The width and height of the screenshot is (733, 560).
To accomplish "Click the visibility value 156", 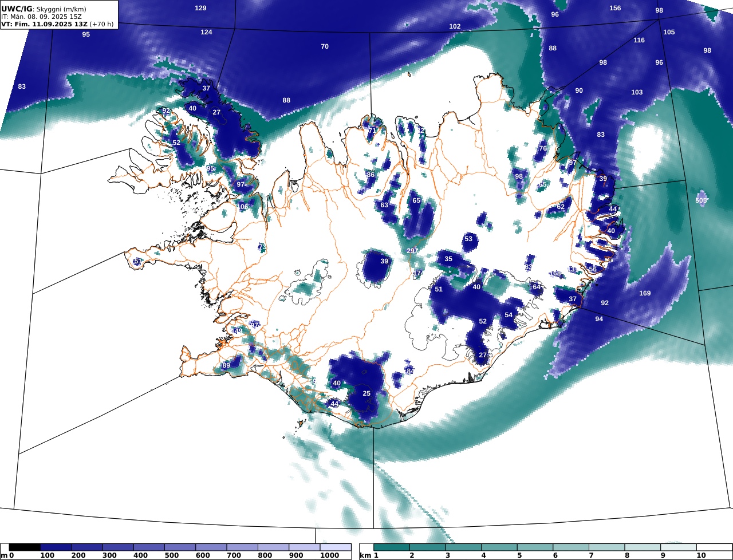I will [x=615, y=8].
